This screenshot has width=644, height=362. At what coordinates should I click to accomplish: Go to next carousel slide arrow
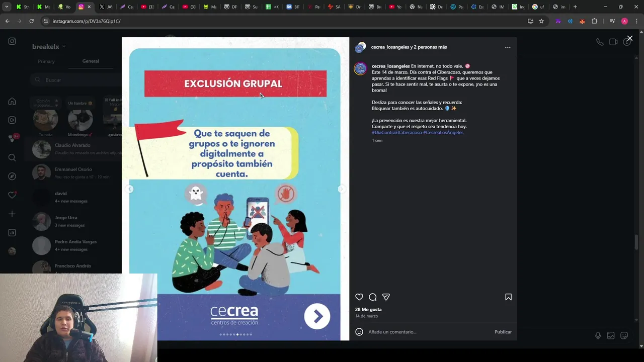pos(341,189)
